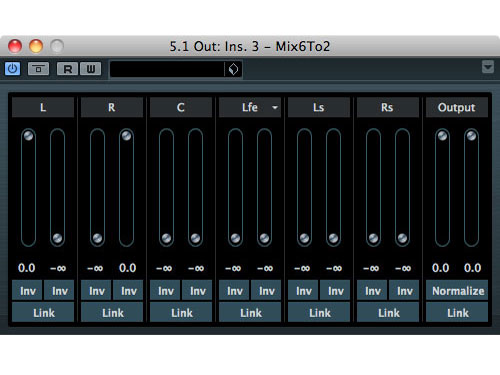Toggle second Inv button under R
Viewport: 500px width, 375px height.
coord(128,291)
